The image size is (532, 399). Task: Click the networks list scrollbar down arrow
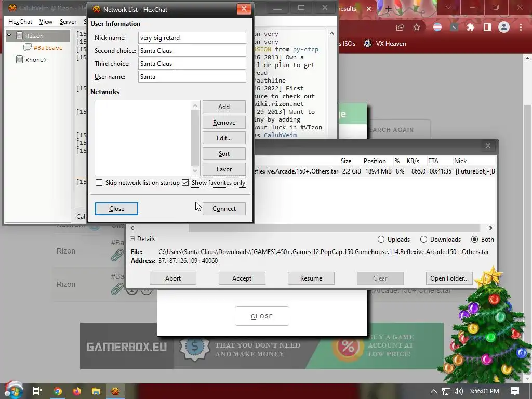195,170
